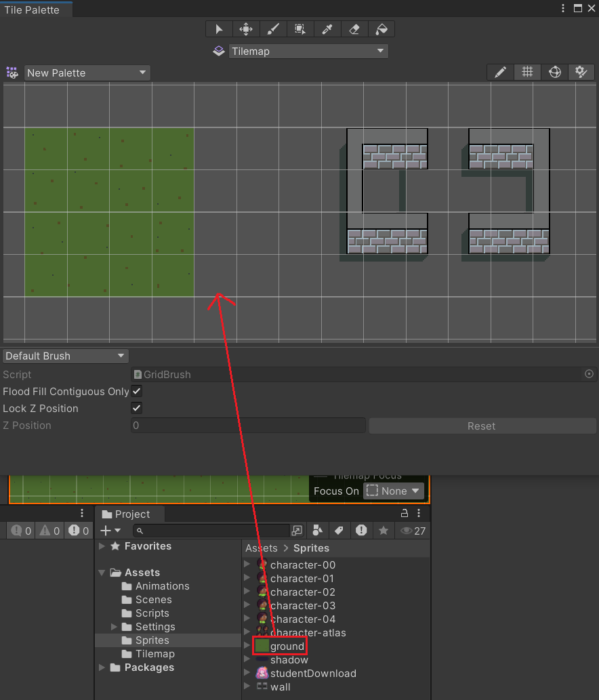Activate the Move selection tool
The height and width of the screenshot is (700, 599).
coord(246,29)
